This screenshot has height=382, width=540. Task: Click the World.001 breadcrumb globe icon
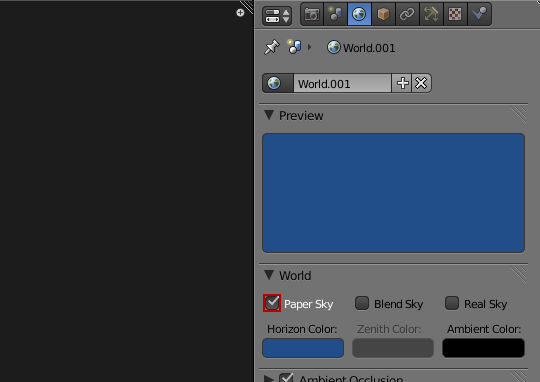point(333,47)
